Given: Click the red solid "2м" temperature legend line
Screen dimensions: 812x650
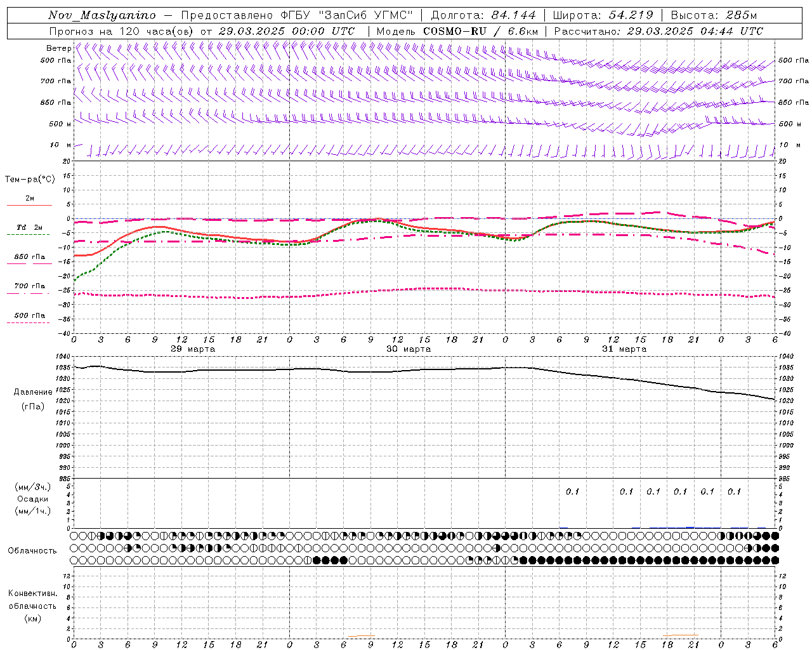Looking at the screenshot, I should [29, 205].
